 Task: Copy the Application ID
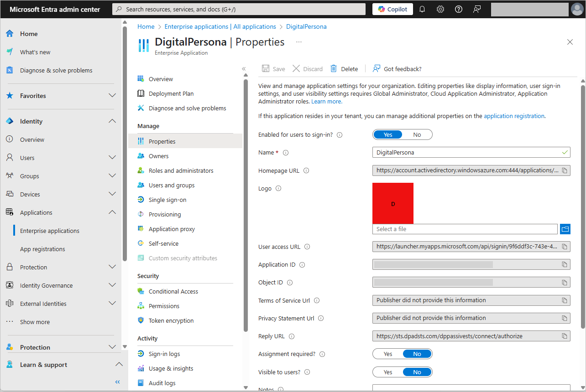(565, 264)
